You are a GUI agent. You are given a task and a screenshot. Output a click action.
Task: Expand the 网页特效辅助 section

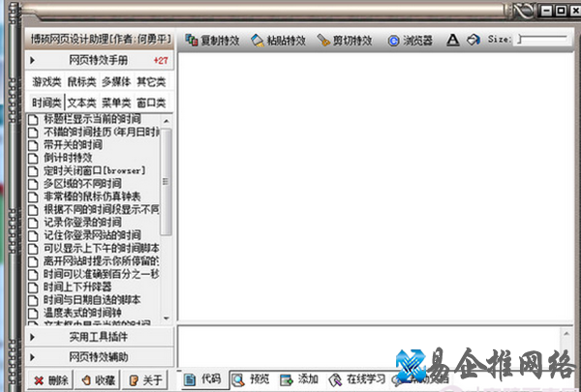pos(99,357)
